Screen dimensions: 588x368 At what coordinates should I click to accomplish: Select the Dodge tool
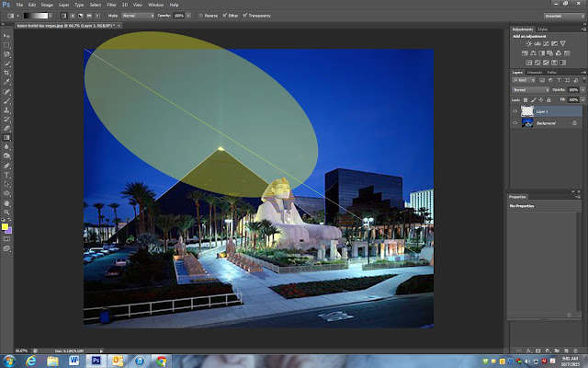(6, 156)
